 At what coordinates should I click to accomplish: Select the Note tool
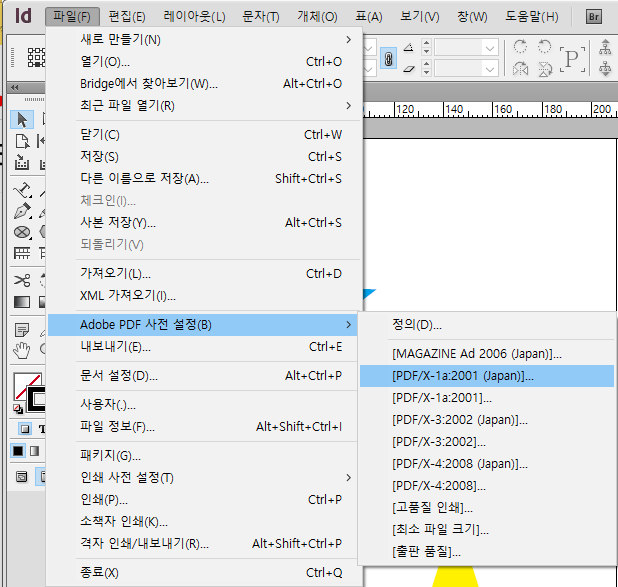(x=22, y=330)
